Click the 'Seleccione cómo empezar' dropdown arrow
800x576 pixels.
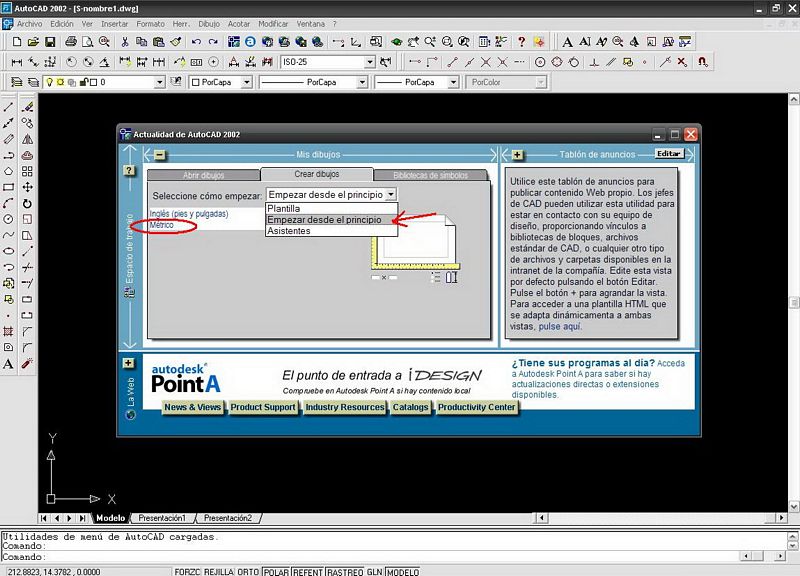(391, 194)
